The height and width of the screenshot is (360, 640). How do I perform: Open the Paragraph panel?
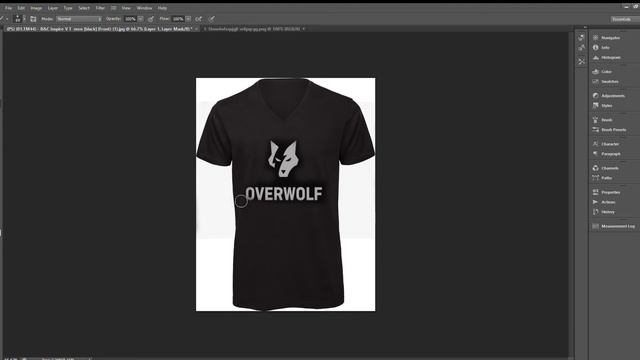pos(607,154)
